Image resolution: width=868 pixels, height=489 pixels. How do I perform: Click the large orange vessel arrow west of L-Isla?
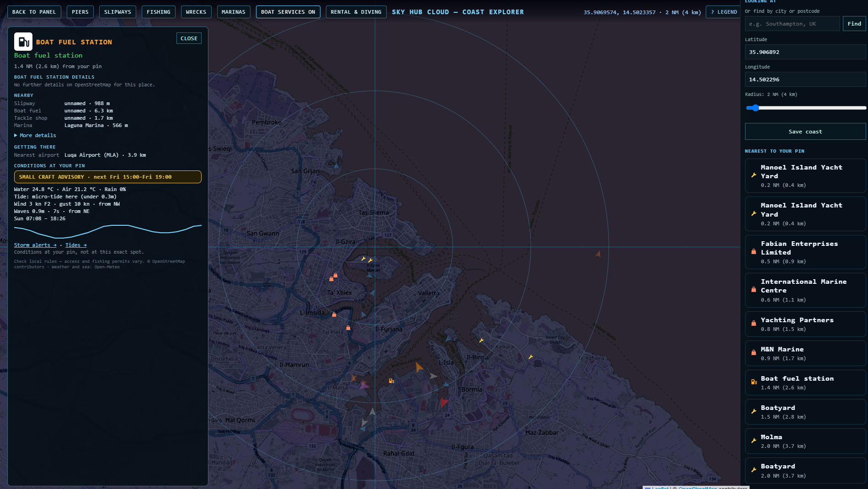[419, 367]
